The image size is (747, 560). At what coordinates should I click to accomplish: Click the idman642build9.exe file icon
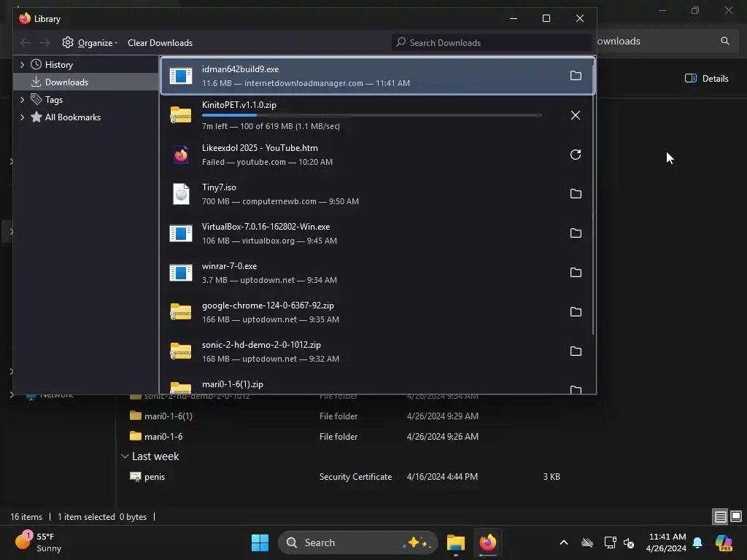[x=181, y=76]
